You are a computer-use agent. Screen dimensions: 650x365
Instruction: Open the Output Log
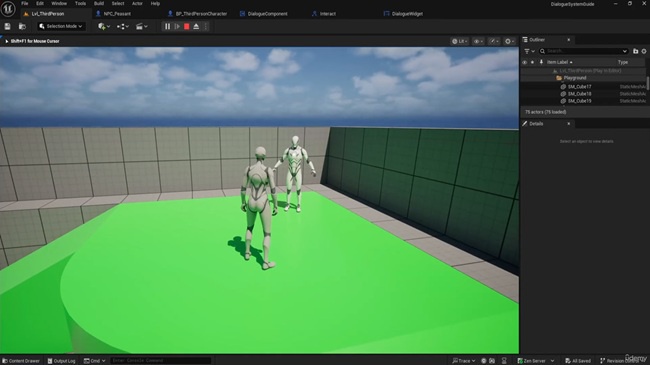point(61,361)
